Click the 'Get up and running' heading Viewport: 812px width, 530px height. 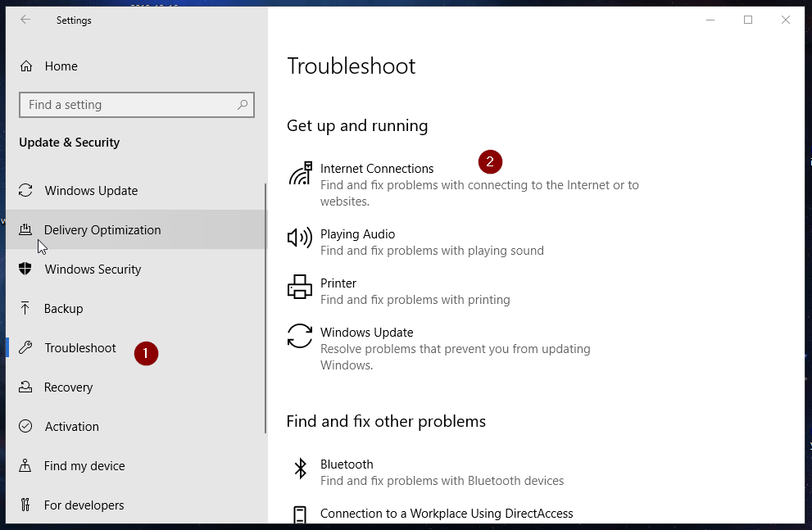click(x=357, y=126)
